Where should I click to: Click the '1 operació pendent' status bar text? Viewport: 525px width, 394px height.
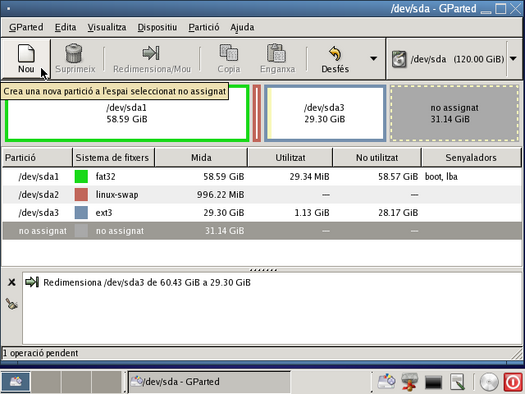click(x=41, y=353)
